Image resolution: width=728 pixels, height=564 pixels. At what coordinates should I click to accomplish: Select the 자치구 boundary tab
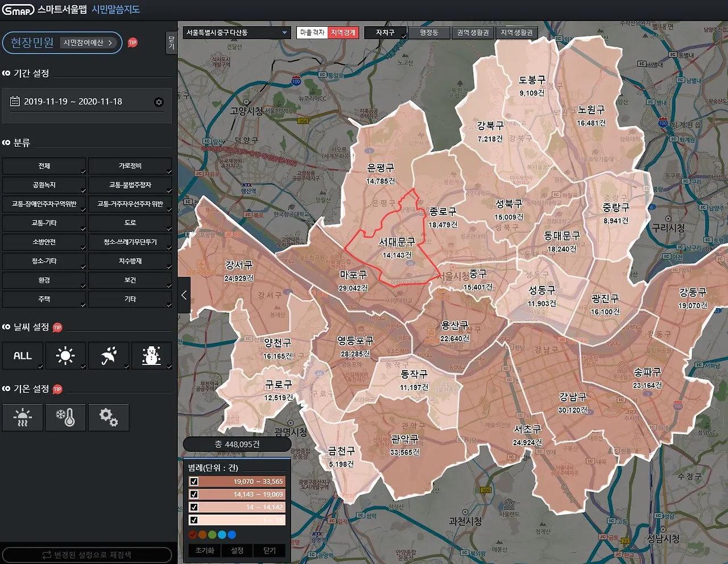pos(385,33)
